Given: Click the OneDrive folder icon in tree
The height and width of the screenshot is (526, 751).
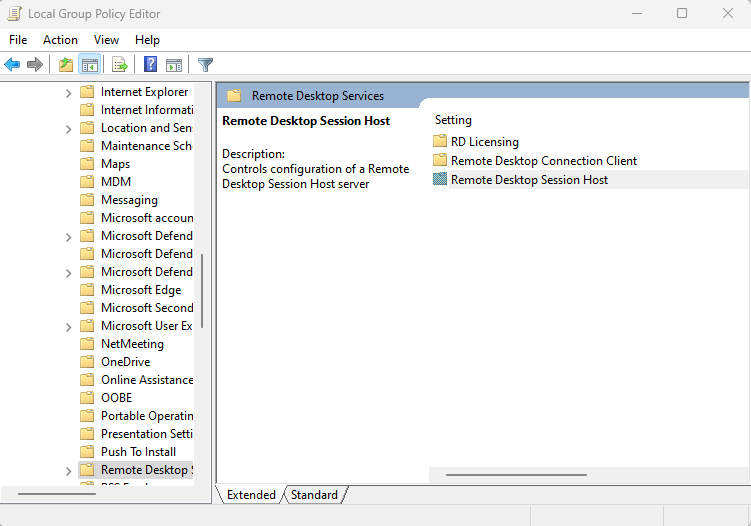Looking at the screenshot, I should pyautogui.click(x=87, y=362).
